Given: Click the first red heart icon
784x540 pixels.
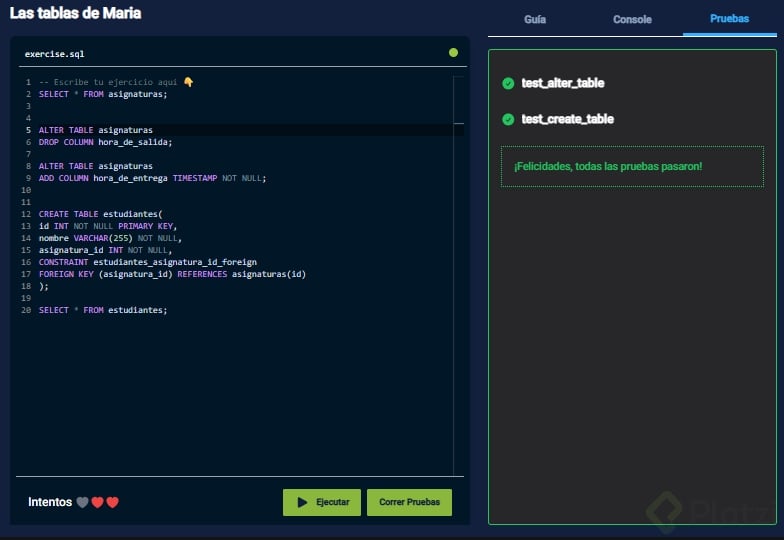Looking at the screenshot, I should click(x=98, y=502).
